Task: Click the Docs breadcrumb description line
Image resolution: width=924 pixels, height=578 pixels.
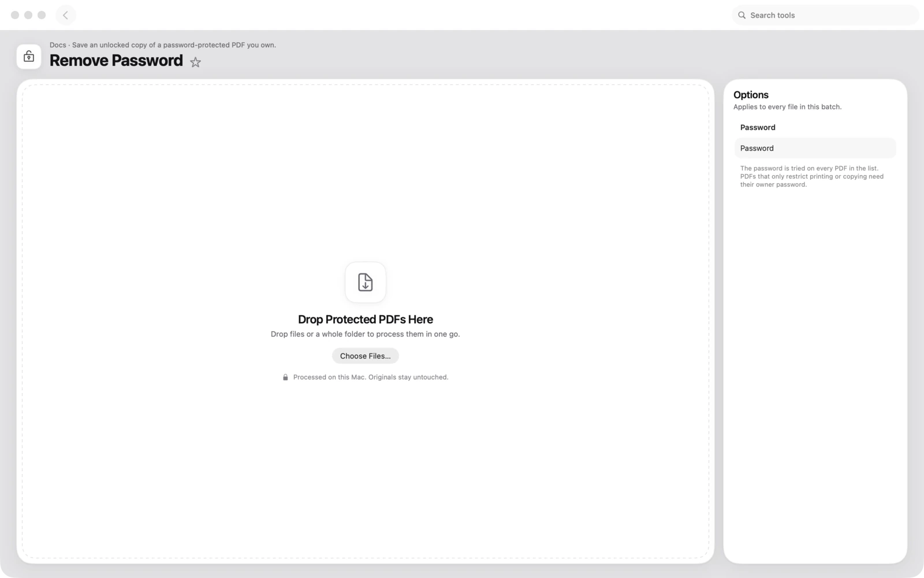Action: click(x=163, y=45)
